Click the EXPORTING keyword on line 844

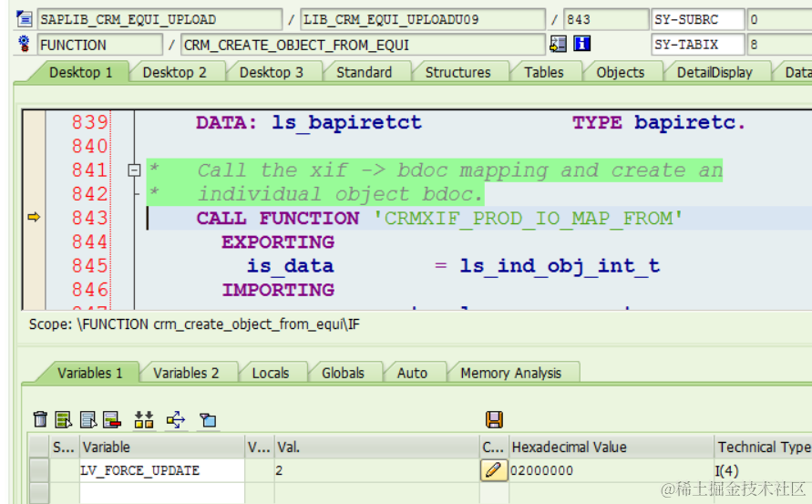click(278, 242)
